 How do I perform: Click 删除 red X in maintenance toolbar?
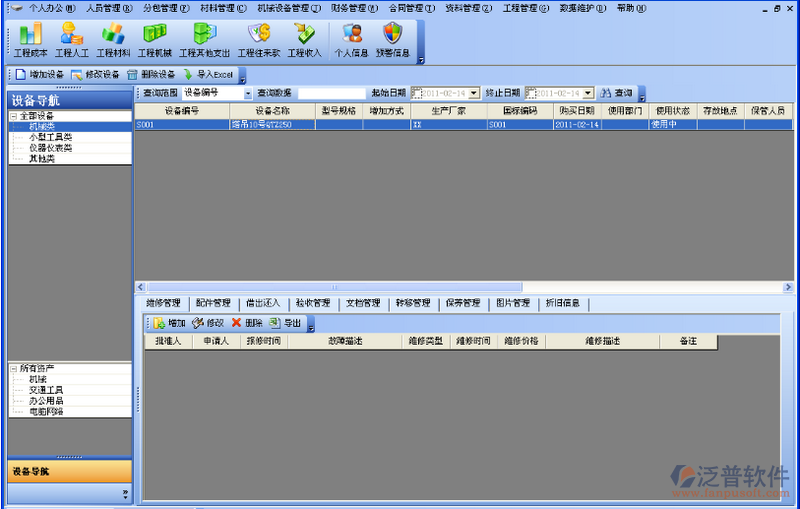pyautogui.click(x=247, y=323)
